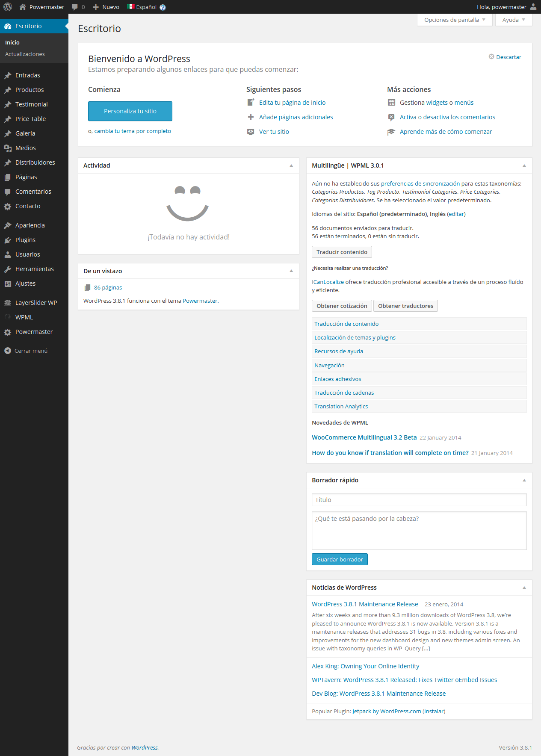This screenshot has width=541, height=756.
Task: Dismiss welcome panel with Descartar icon
Action: 491,57
